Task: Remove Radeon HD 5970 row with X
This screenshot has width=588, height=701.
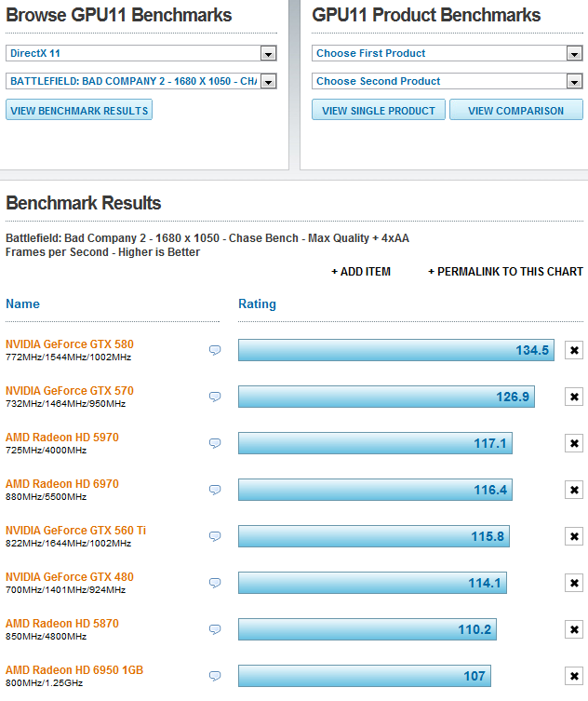Action: tap(574, 443)
